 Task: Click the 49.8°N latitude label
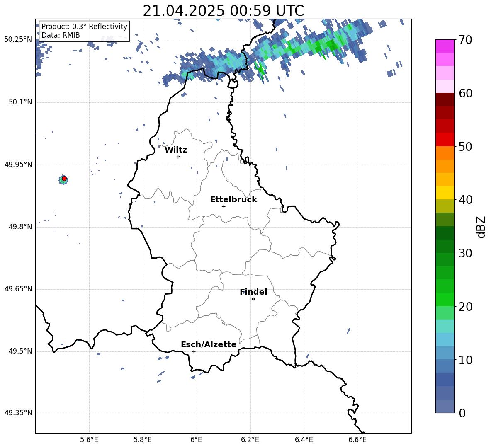pyautogui.click(x=20, y=227)
